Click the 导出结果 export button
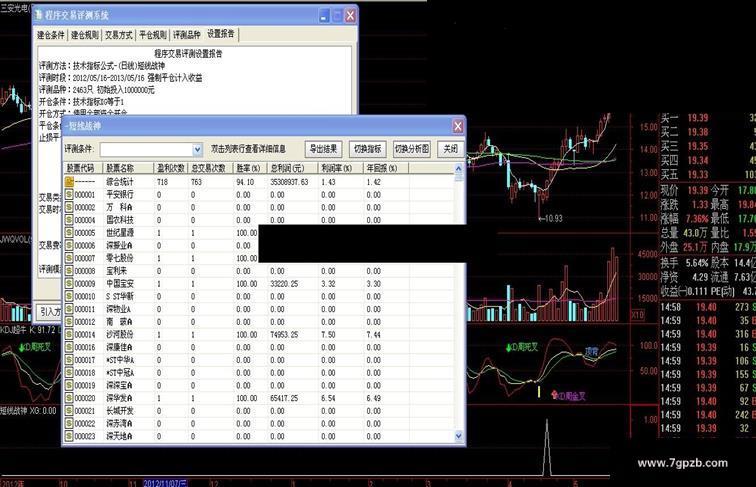The width and height of the screenshot is (756, 487). (323, 149)
